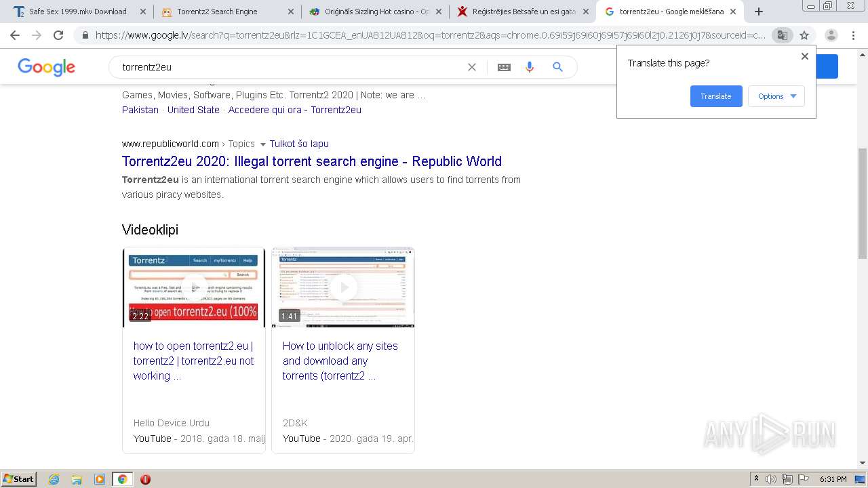Go back with the browser back arrow

pos(15,35)
